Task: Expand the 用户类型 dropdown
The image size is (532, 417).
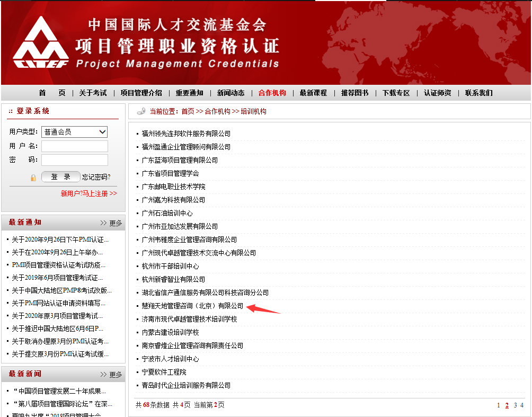Action: point(74,132)
